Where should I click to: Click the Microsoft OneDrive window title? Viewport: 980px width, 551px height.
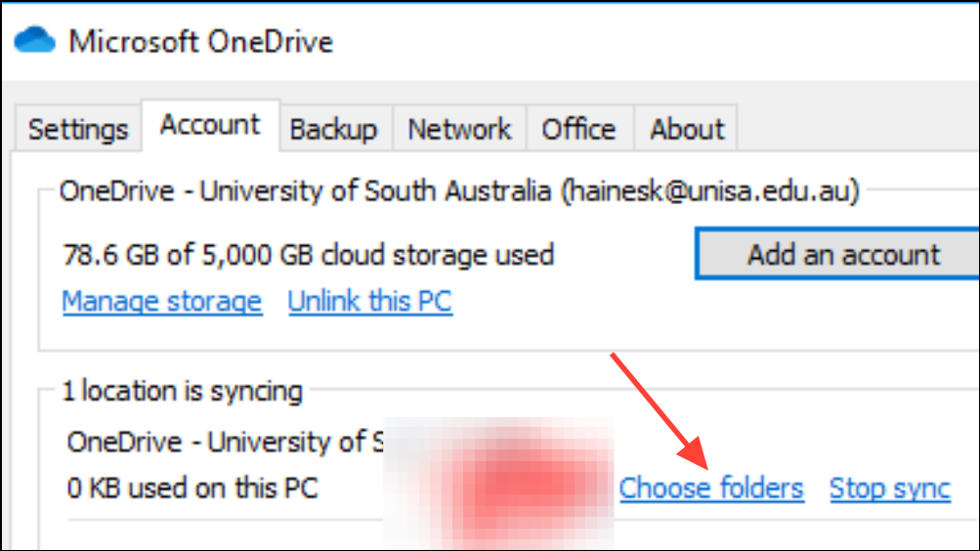pos(200,42)
